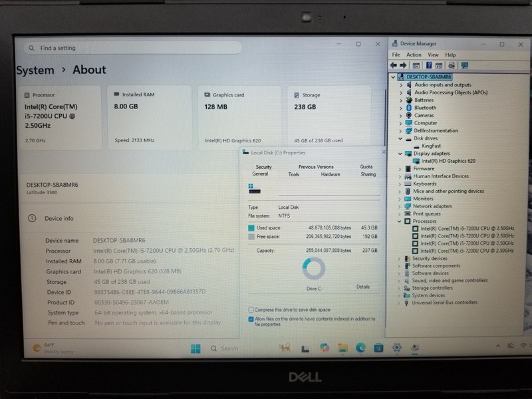Launch Microsoft Edge from the taskbar

(x=360, y=348)
